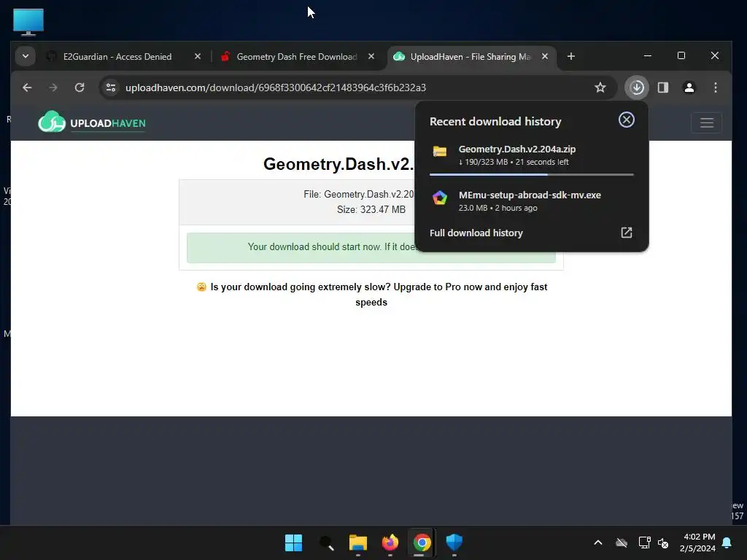This screenshot has width=747, height=560.
Task: Toggle the Chrome downloads bubble icon
Action: [636, 87]
